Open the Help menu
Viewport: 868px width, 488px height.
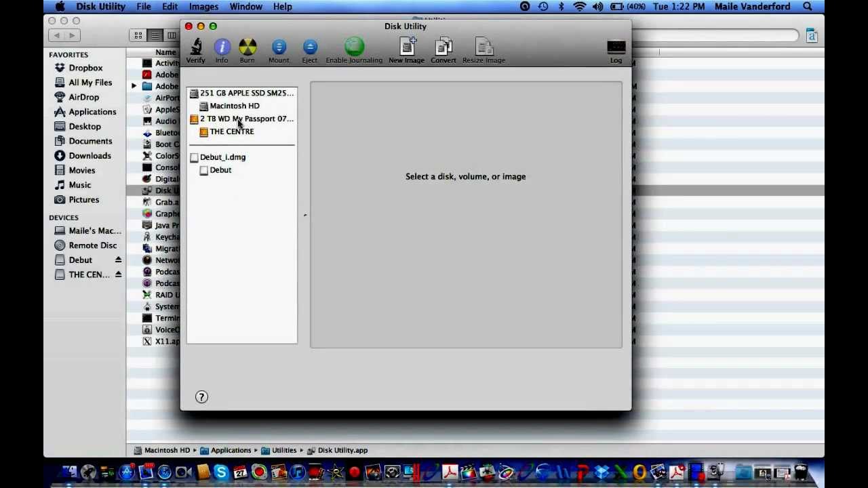[x=282, y=7]
